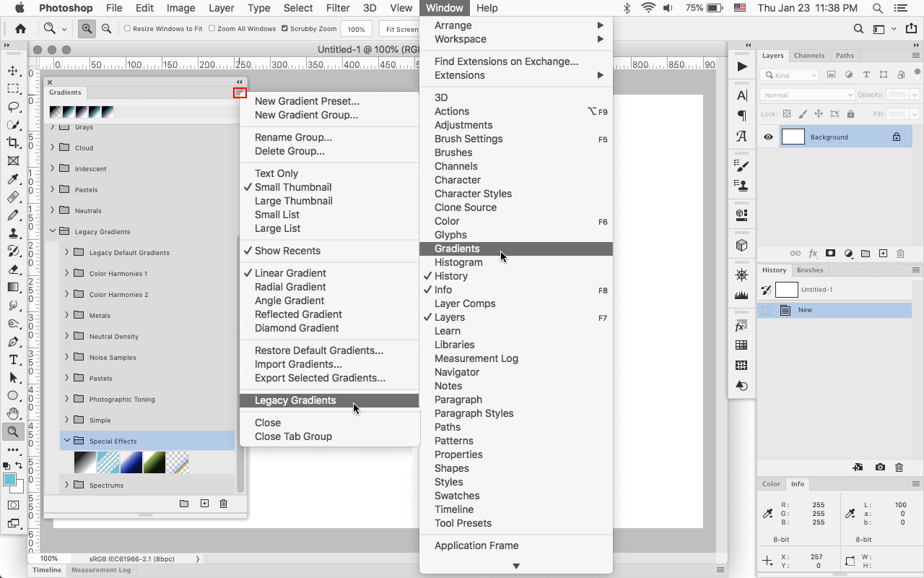Choose Legacy Gradients in the panel menu

click(x=329, y=400)
